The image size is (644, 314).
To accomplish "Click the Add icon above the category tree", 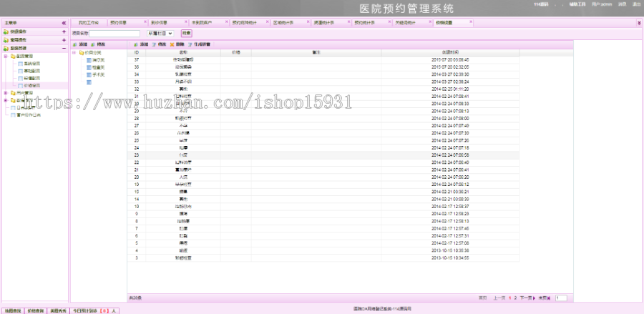I will [x=74, y=44].
